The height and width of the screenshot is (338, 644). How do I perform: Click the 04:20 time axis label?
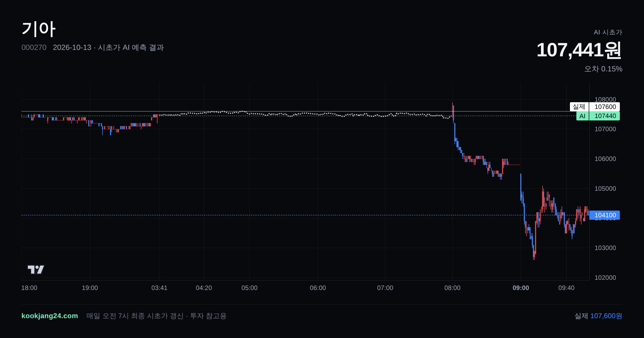pos(204,288)
